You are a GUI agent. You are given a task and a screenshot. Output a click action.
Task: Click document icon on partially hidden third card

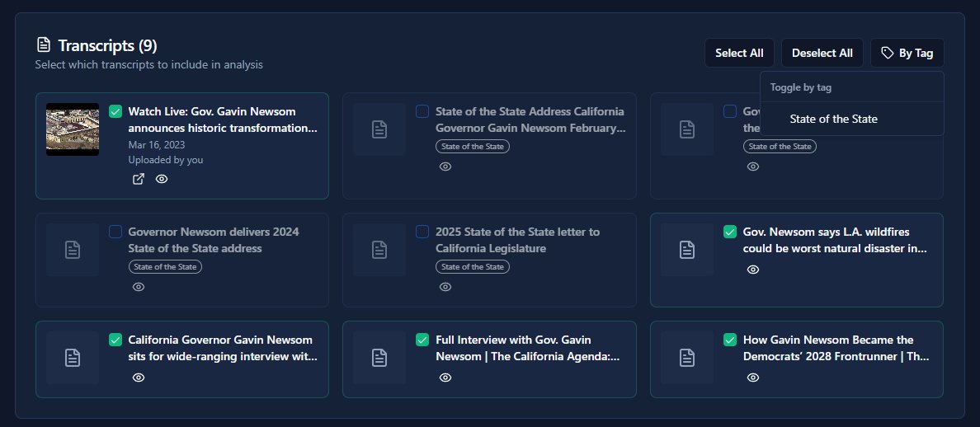(x=687, y=129)
